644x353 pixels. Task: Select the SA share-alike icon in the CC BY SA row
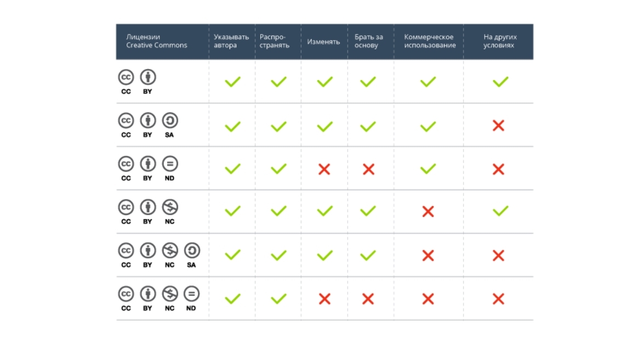click(169, 121)
